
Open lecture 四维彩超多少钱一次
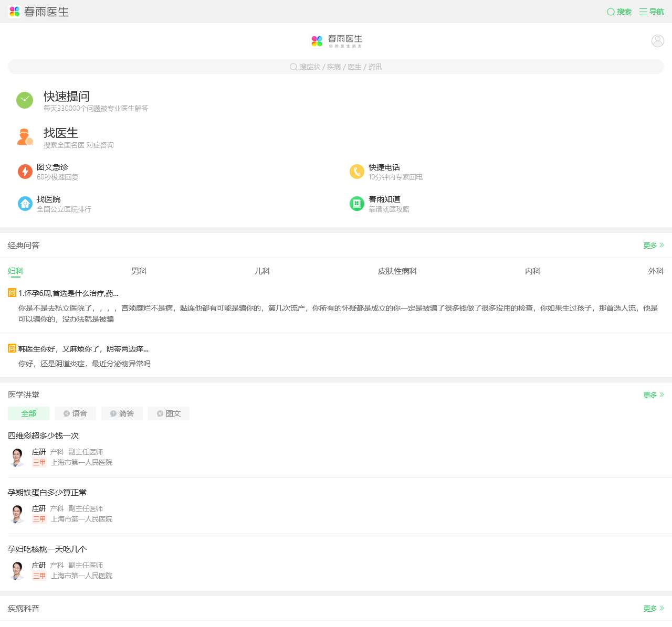(x=44, y=436)
